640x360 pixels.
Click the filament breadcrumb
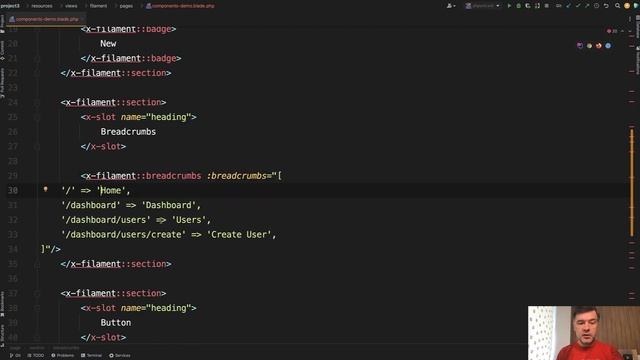point(98,6)
